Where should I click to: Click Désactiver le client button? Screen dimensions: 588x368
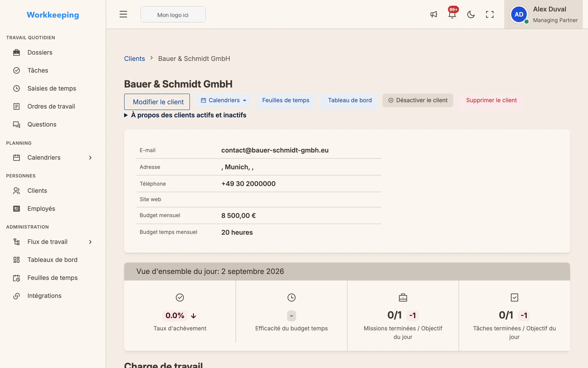pyautogui.click(x=418, y=100)
